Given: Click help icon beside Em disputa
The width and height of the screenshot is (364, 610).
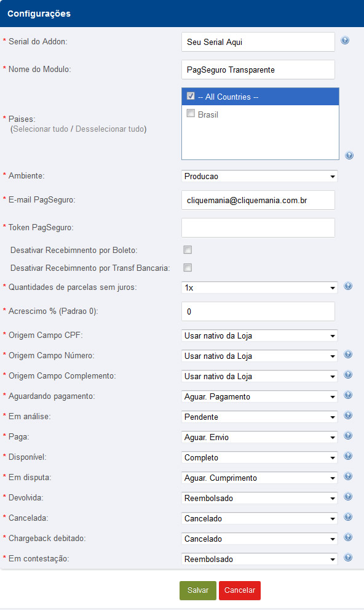Looking at the screenshot, I should pos(348,476).
